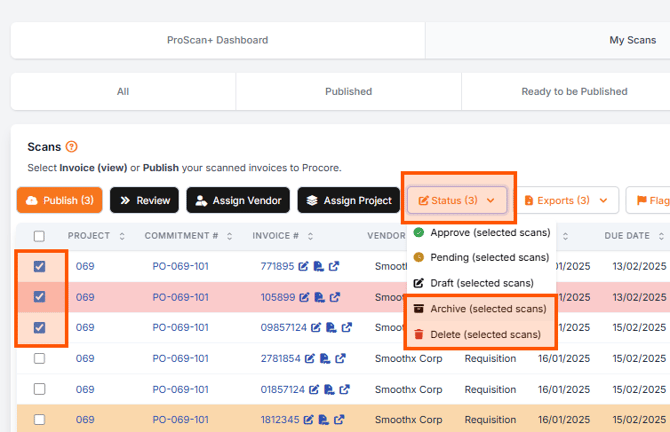Toggle the select-all checkbox in table header

point(39,236)
